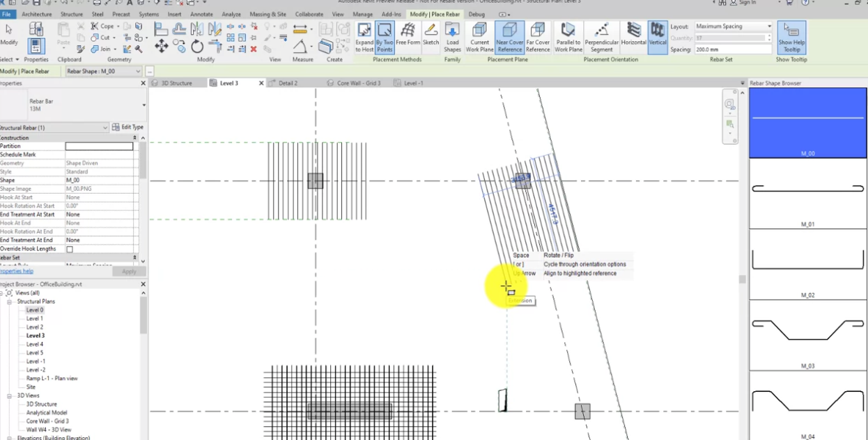Switch to Core Wall - Grid 3 view tab
Screen dimensions: 868x440
[x=359, y=83]
